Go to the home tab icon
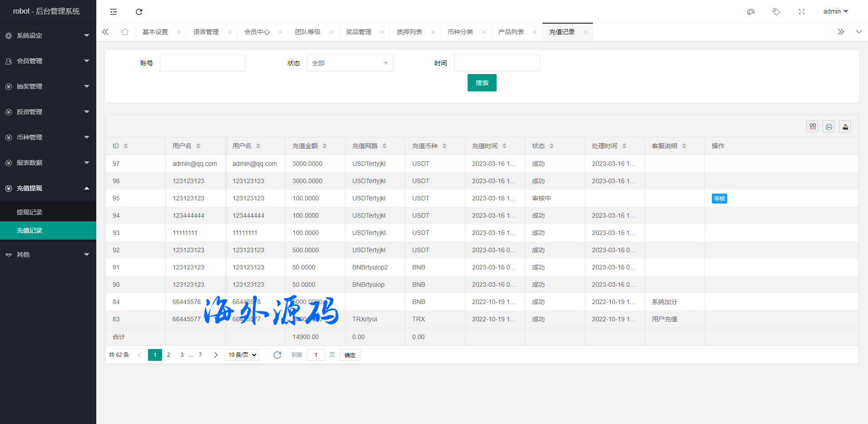The image size is (868, 424). (125, 32)
